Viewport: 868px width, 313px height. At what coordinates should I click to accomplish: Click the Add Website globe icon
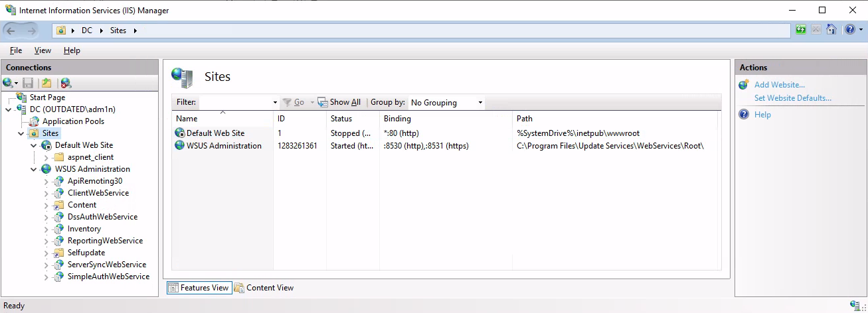(744, 85)
